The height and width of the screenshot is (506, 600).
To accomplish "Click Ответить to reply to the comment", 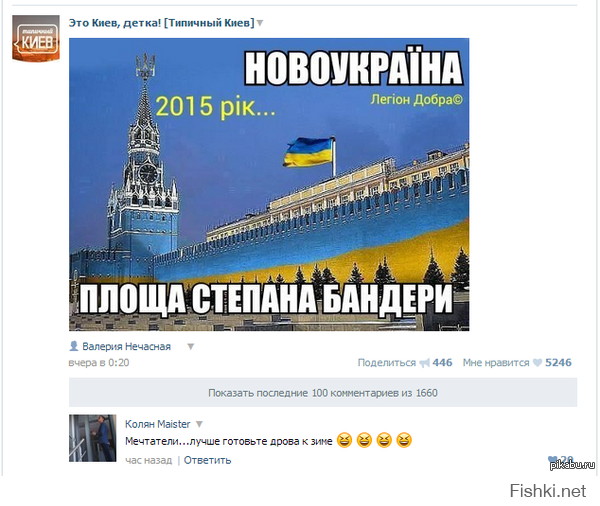I will pos(207,460).
